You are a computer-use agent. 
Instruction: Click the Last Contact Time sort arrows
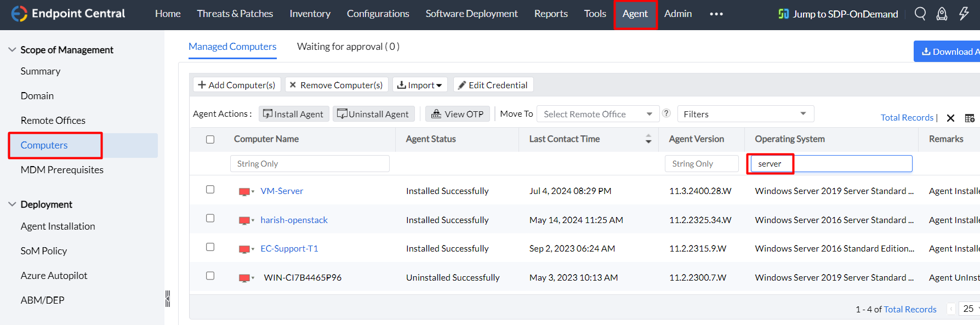coord(648,139)
